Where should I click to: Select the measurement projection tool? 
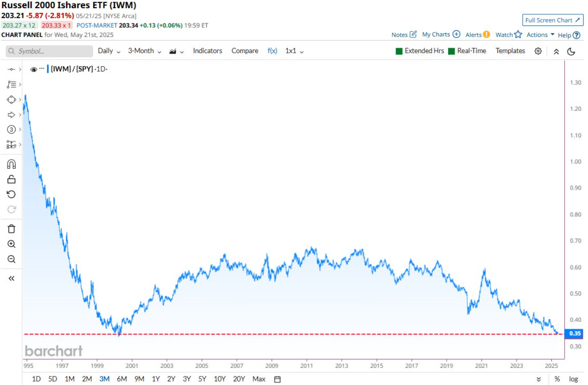click(x=11, y=144)
